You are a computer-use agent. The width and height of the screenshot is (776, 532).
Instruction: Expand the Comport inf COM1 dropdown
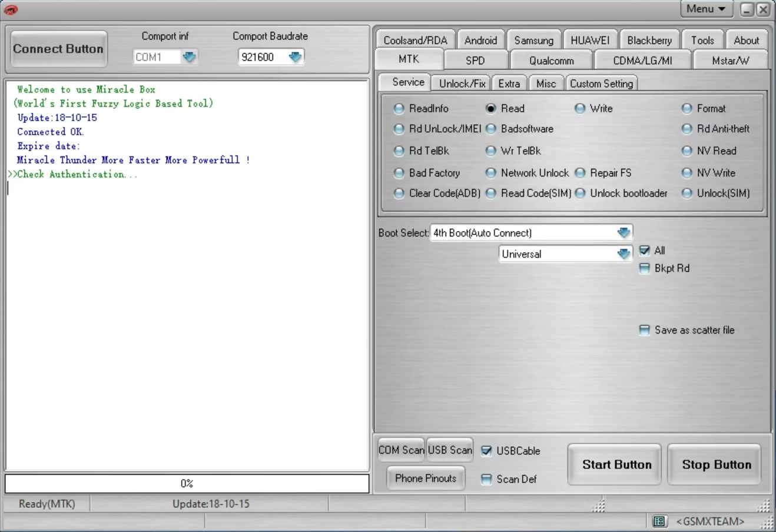pyautogui.click(x=189, y=57)
